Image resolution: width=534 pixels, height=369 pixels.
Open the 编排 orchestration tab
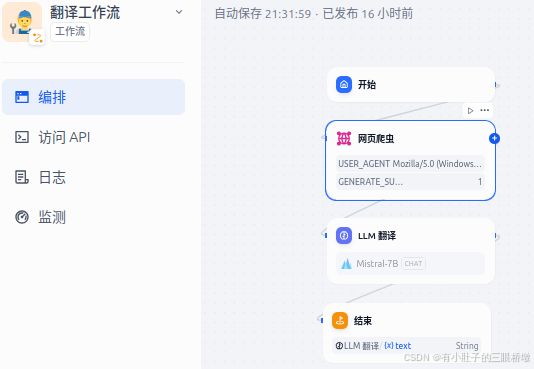(93, 97)
